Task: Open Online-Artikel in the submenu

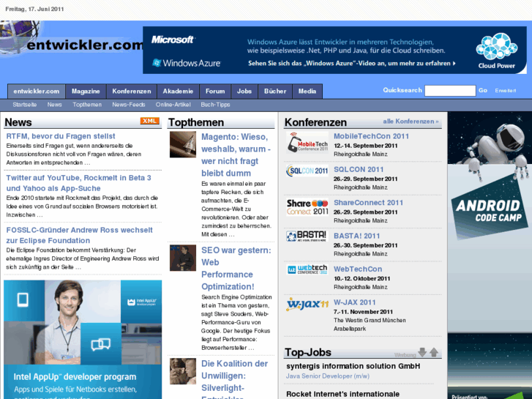Action: coord(173,105)
